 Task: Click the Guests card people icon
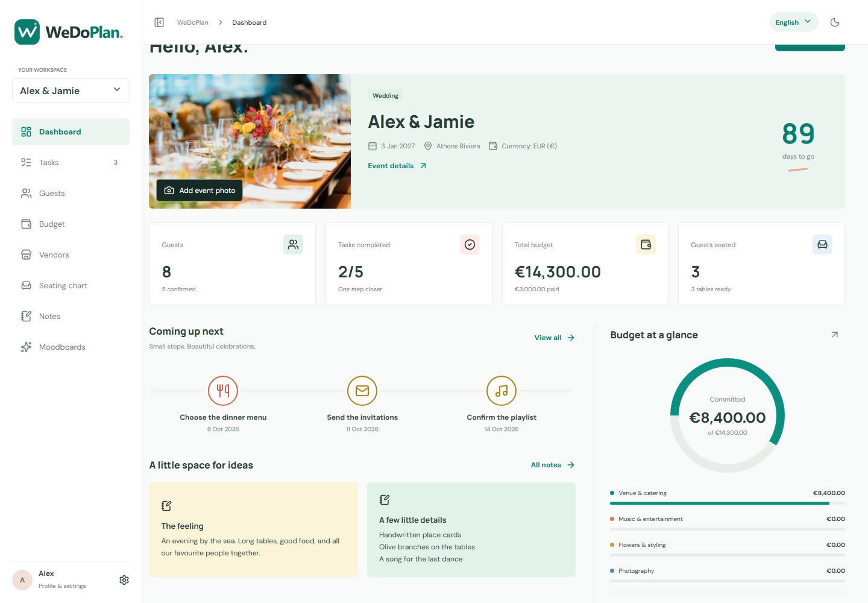(293, 244)
